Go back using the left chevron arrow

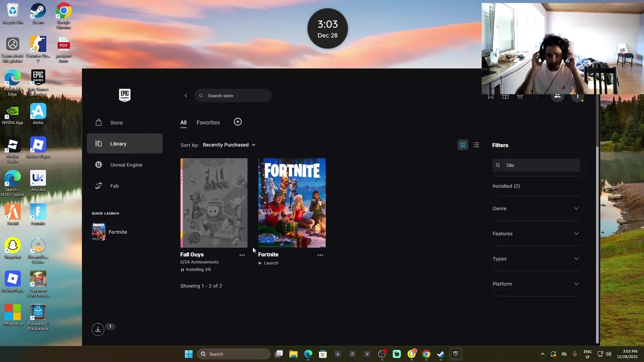(186, 96)
